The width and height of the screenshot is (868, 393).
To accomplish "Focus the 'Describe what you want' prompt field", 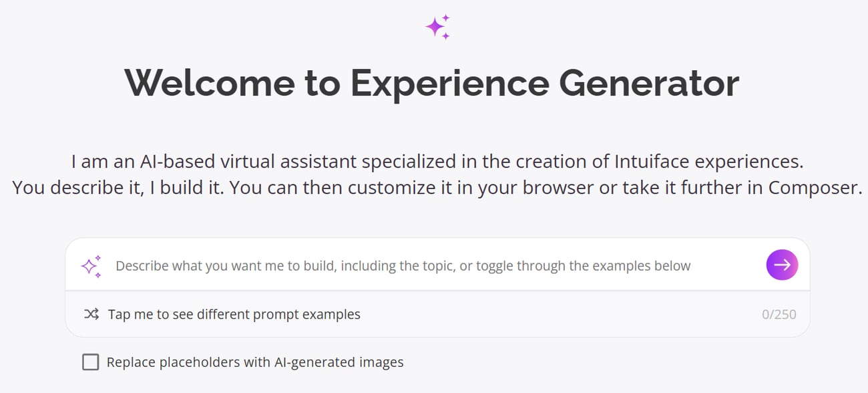I will (x=403, y=266).
